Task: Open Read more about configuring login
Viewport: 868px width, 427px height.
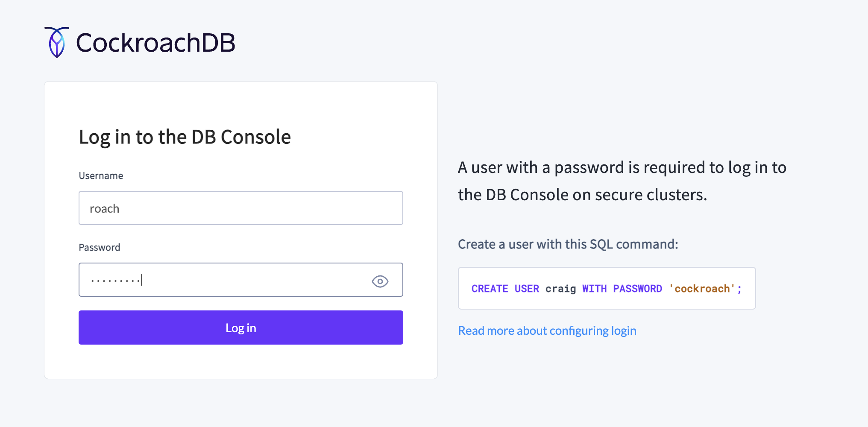Action: point(547,330)
